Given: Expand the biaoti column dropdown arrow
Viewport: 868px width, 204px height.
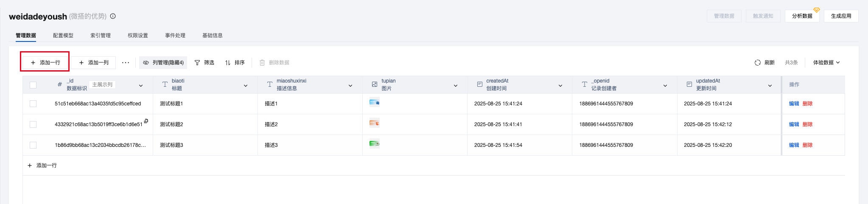Looking at the screenshot, I should [246, 85].
